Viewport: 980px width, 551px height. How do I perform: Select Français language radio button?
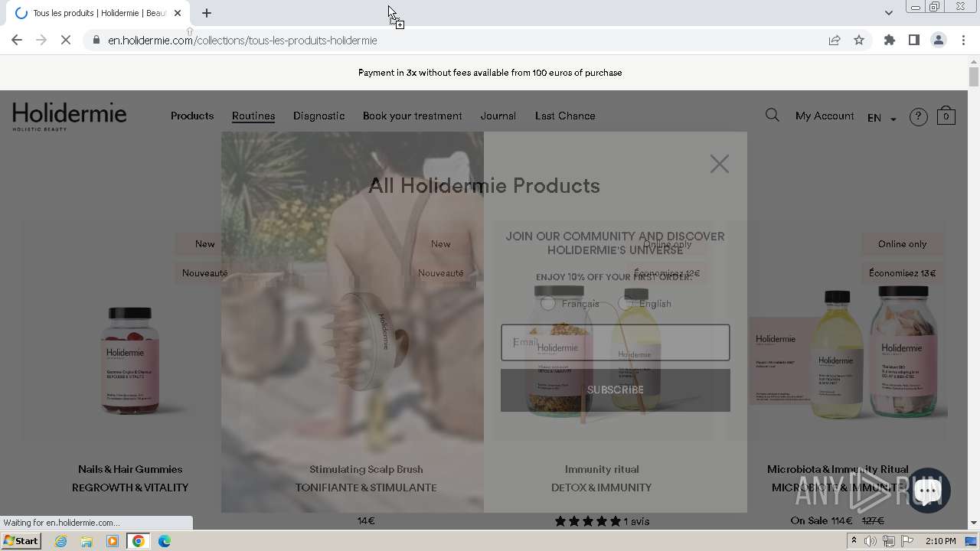547,304
